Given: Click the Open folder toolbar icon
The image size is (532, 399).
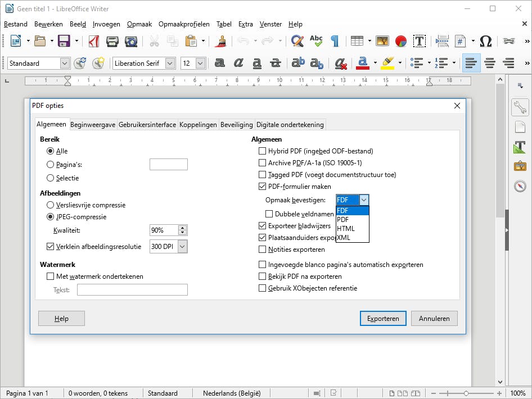Looking at the screenshot, I should click(x=40, y=41).
